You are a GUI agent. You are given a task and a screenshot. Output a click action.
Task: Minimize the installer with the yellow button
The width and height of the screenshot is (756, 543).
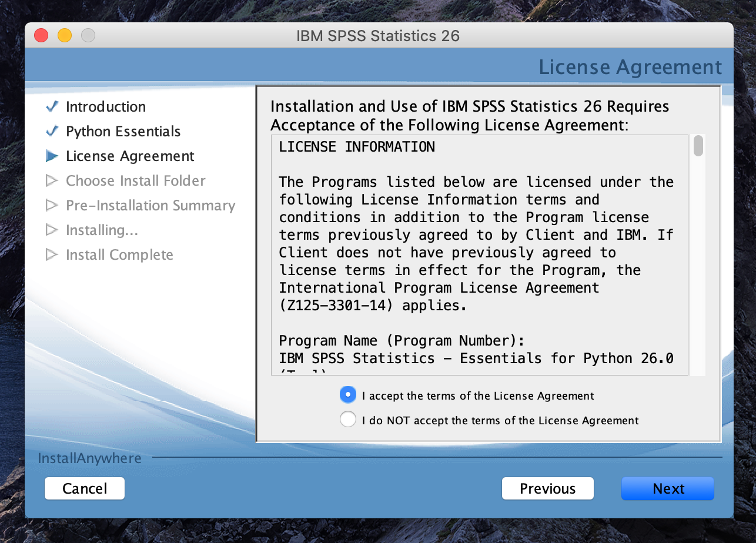tap(65, 35)
